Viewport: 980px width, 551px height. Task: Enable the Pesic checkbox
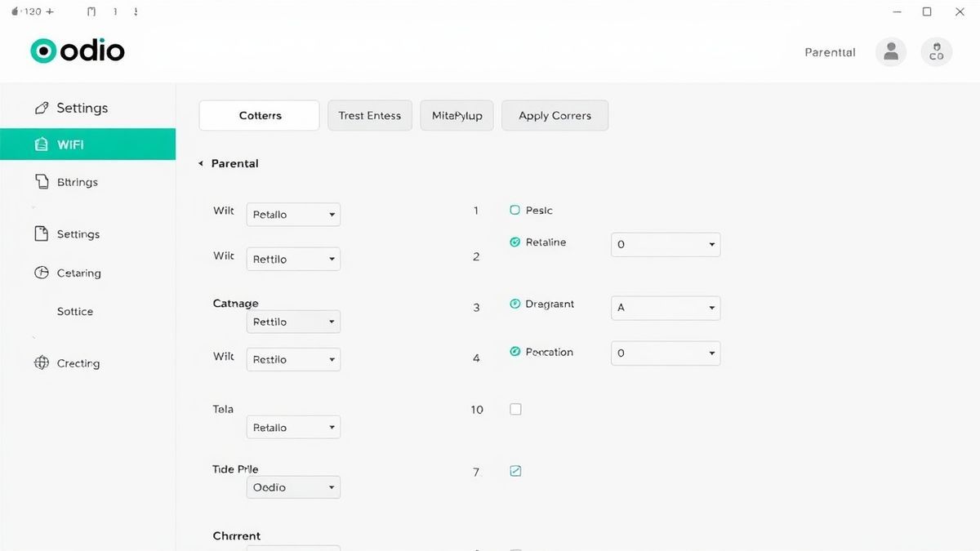[x=514, y=210]
